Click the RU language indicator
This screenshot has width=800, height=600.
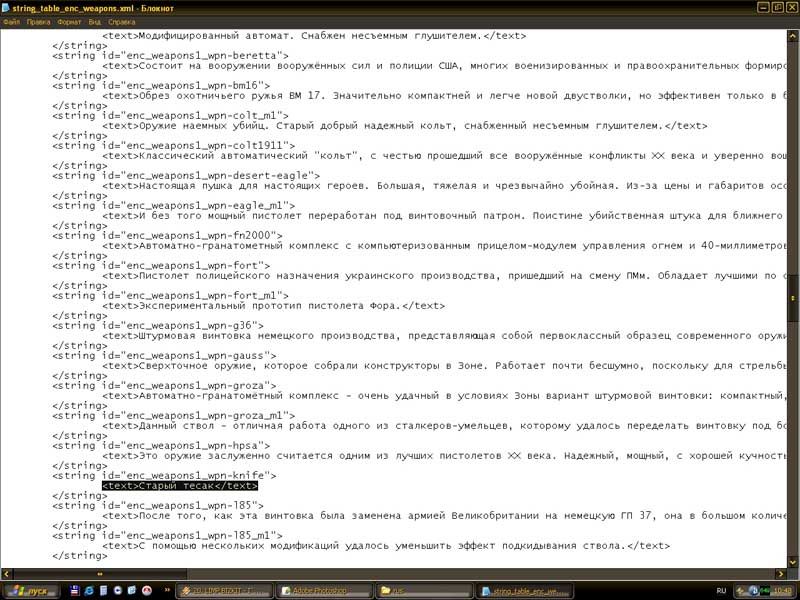[x=721, y=591]
